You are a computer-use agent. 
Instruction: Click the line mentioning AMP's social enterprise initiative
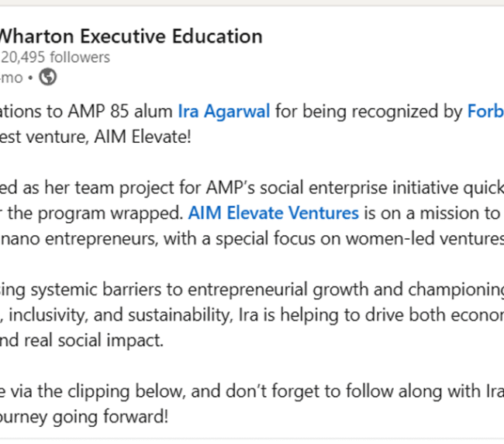pyautogui.click(x=252, y=188)
